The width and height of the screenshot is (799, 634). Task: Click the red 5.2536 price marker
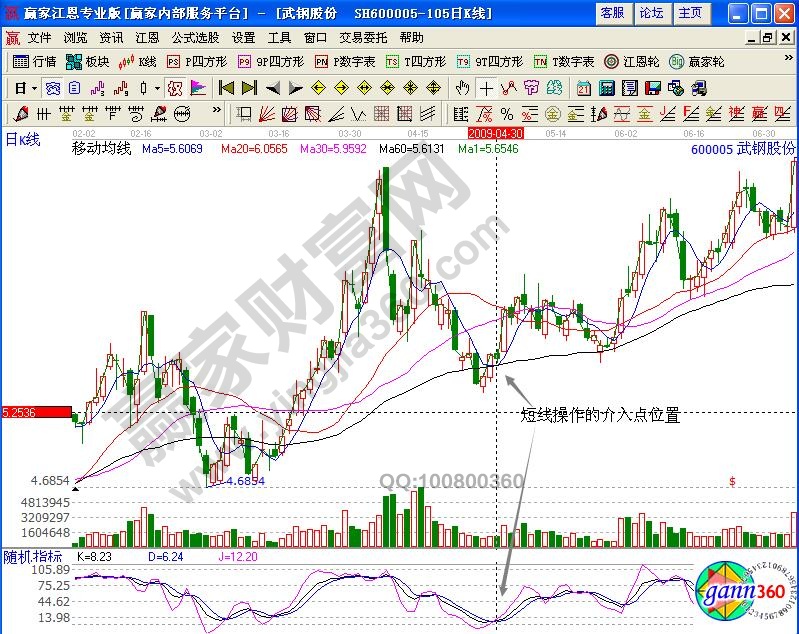coord(35,412)
